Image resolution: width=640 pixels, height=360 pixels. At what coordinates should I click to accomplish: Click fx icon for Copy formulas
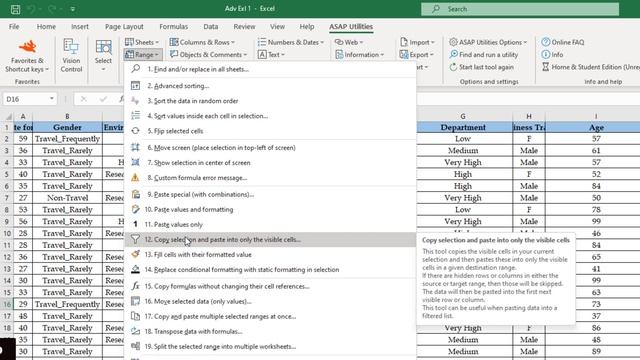click(136, 286)
